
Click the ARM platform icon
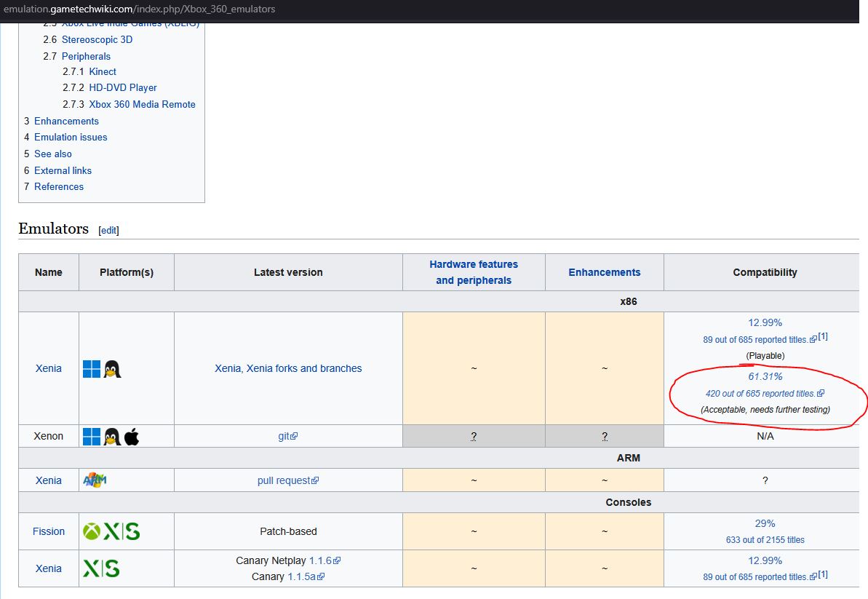click(x=95, y=480)
